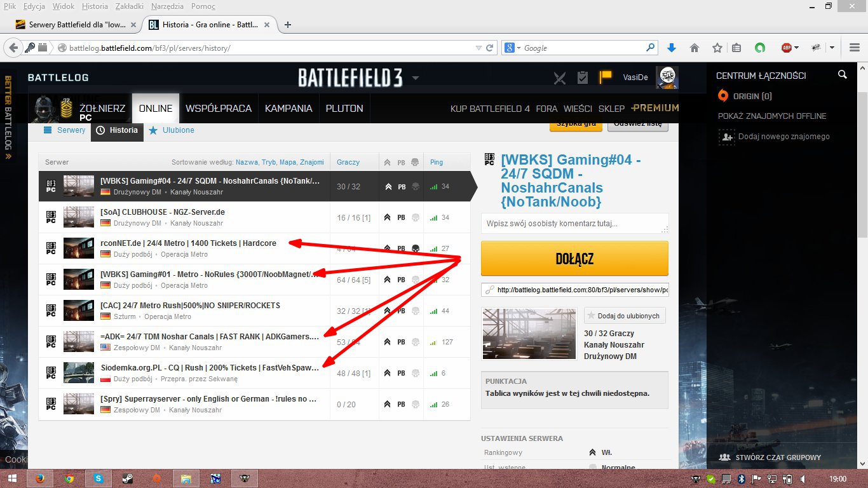Open the SKLEP link

coord(611,109)
